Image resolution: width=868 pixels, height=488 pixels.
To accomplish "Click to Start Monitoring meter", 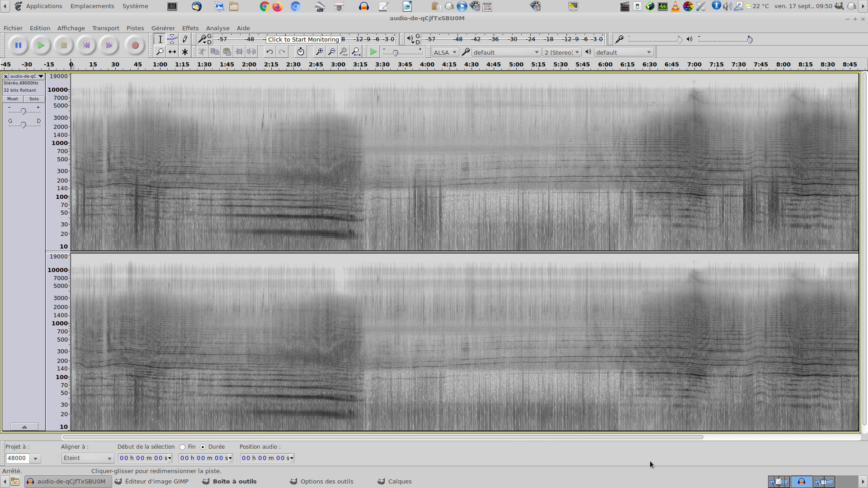I will point(303,39).
